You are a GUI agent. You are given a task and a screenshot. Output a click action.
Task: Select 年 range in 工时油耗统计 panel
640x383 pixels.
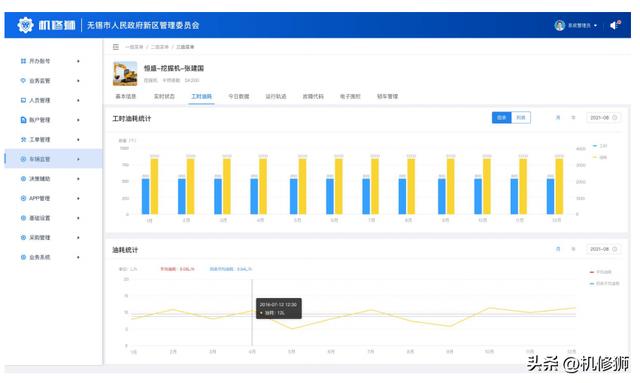[573, 118]
